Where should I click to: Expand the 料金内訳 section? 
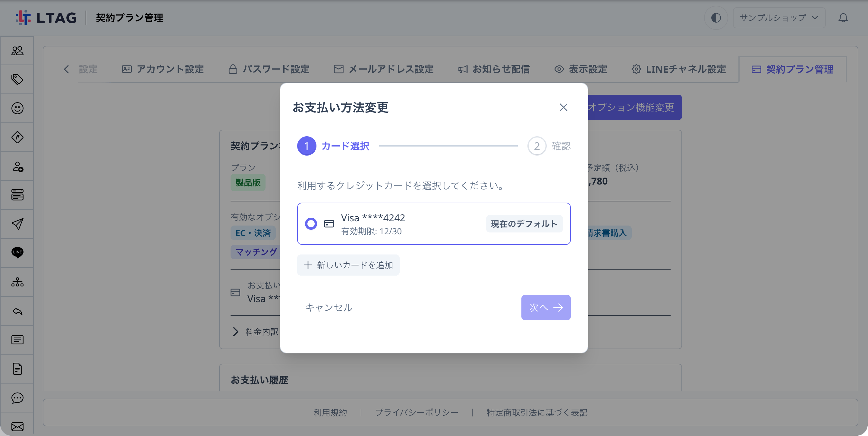pos(255,332)
